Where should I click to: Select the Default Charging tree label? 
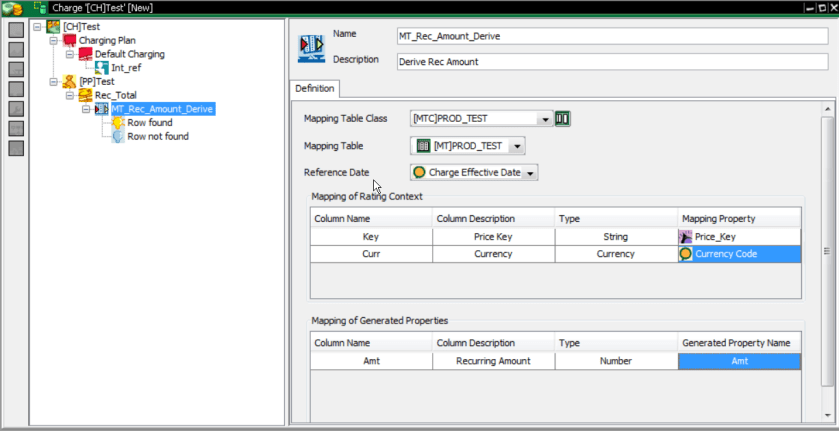coord(130,54)
